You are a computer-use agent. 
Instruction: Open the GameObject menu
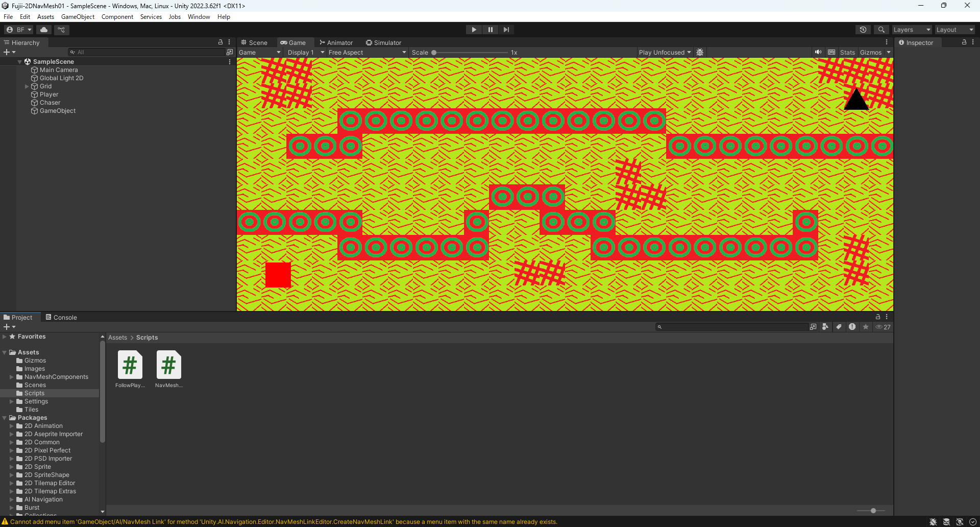coord(78,17)
